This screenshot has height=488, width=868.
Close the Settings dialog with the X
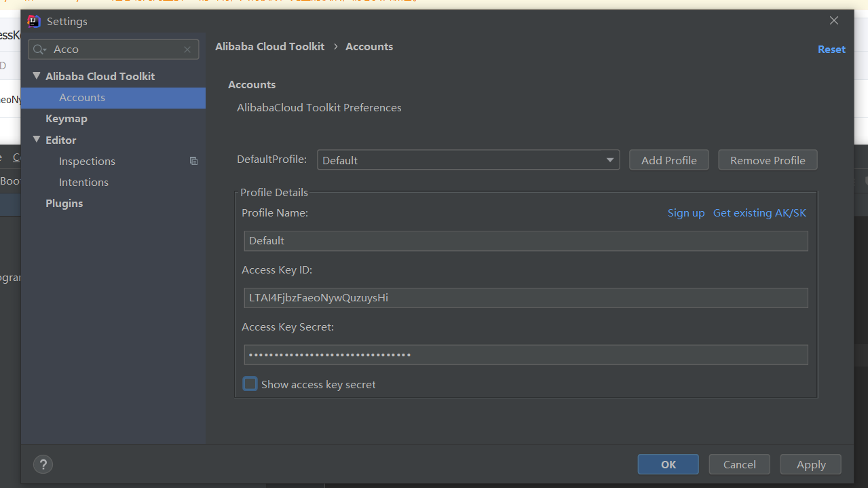(x=834, y=21)
